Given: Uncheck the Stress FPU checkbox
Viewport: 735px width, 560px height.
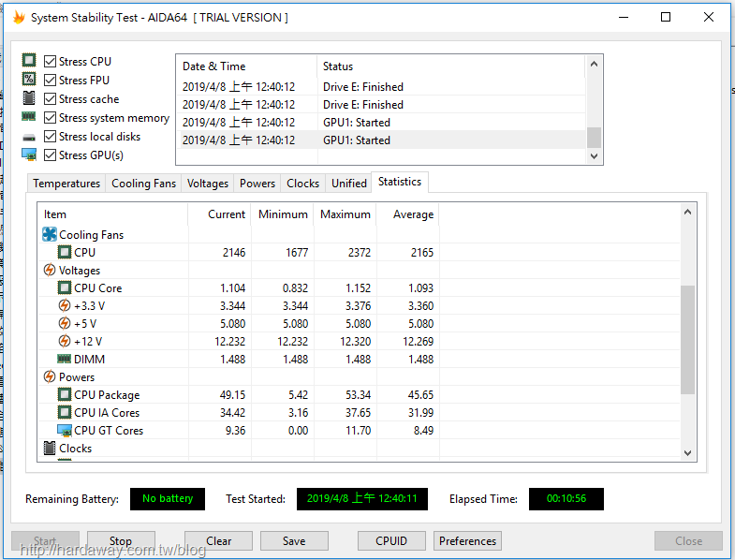Looking at the screenshot, I should (51, 81).
